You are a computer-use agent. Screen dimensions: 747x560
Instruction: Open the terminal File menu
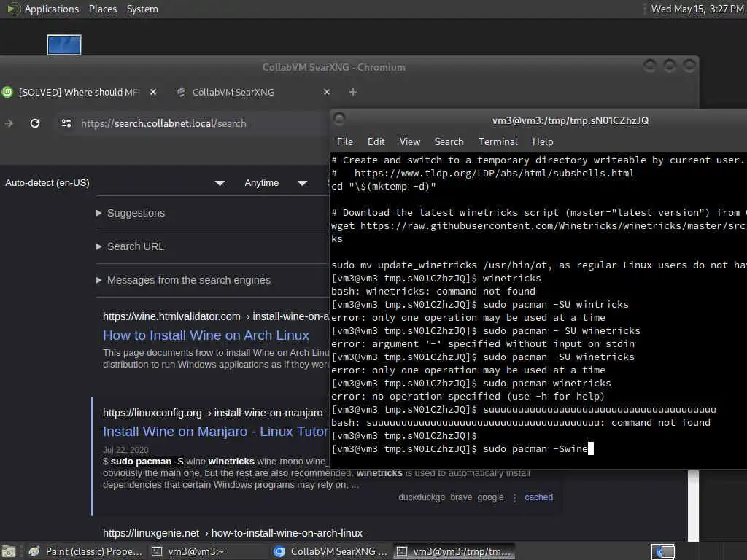pyautogui.click(x=345, y=141)
